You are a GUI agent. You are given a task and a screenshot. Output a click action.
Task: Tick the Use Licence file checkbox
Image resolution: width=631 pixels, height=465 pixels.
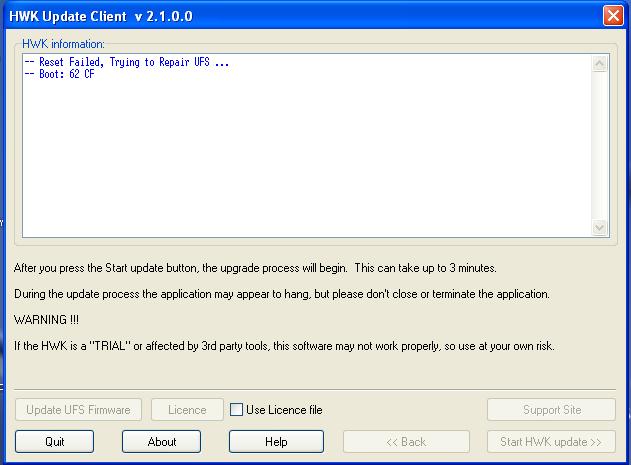[x=236, y=409]
